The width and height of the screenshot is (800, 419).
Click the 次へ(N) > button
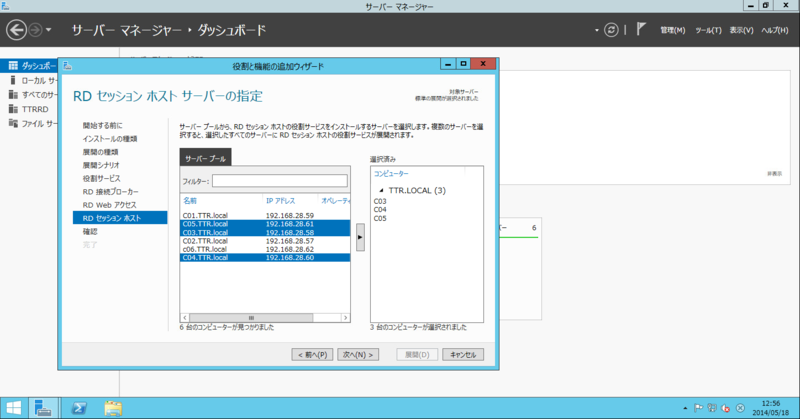coord(358,355)
